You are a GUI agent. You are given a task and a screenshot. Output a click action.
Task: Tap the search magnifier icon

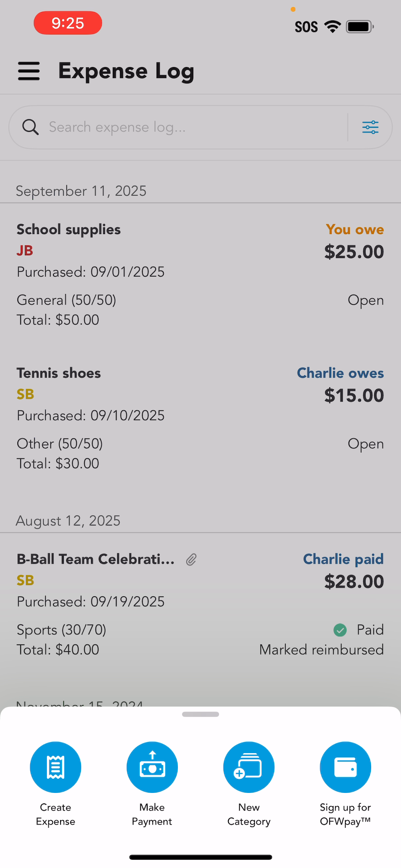click(30, 127)
